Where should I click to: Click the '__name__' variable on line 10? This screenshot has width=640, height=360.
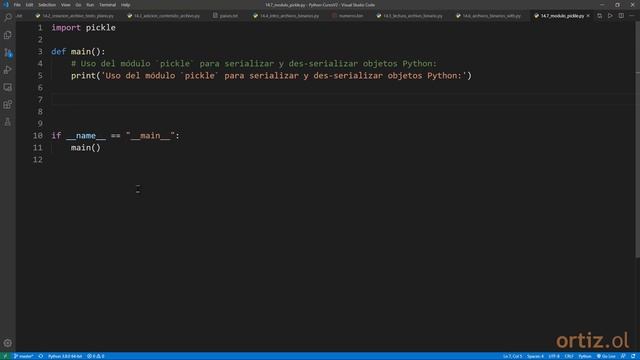click(86, 136)
